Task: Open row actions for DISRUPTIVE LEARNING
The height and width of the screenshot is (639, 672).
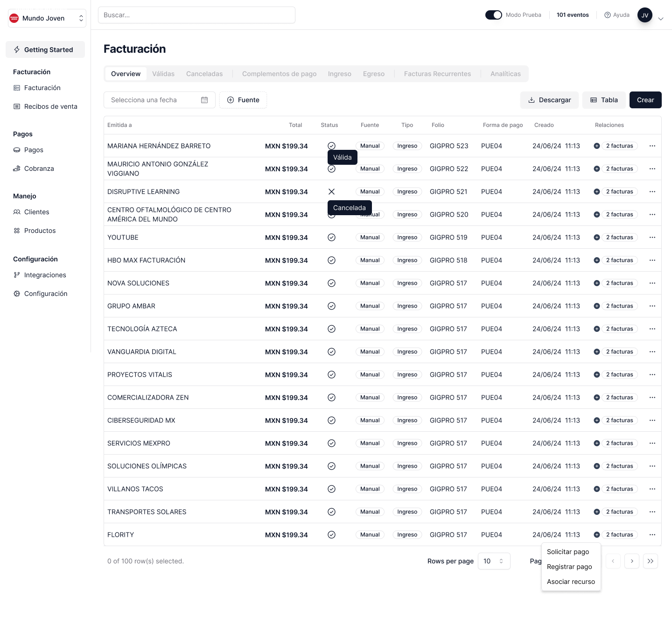Action: tap(652, 192)
